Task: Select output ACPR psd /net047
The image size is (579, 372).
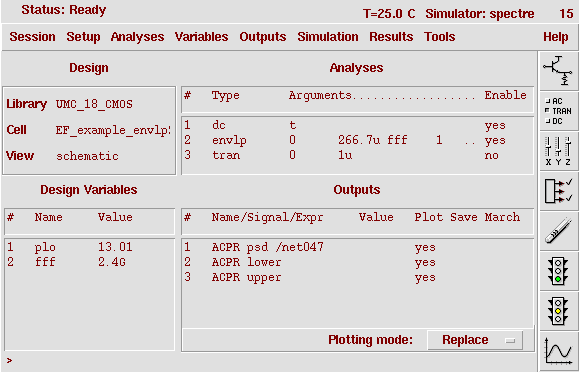Action: (x=357, y=247)
